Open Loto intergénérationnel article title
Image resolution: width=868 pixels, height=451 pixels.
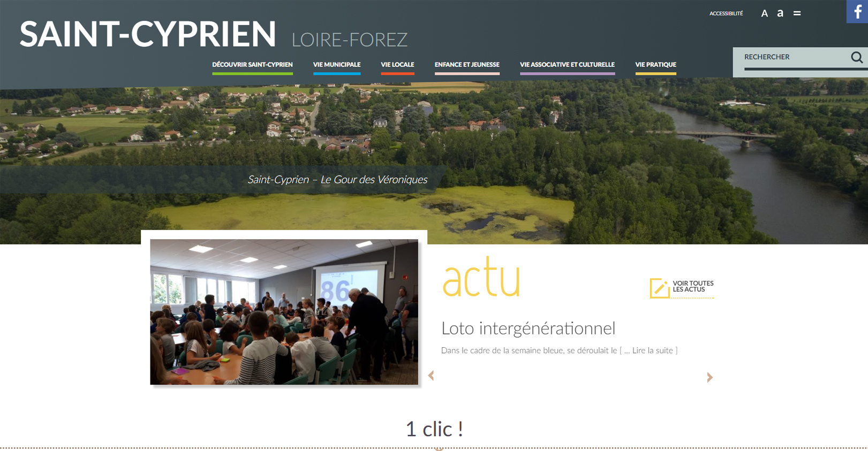[x=528, y=328]
